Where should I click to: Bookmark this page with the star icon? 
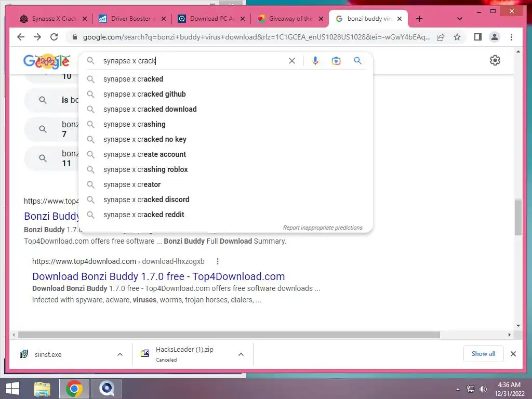(x=457, y=37)
